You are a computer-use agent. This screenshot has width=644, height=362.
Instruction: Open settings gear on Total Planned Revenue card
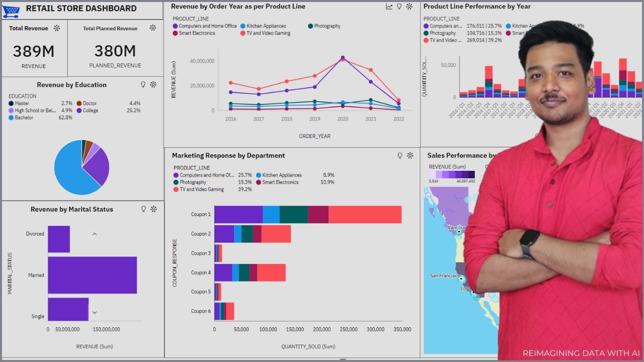click(x=153, y=28)
